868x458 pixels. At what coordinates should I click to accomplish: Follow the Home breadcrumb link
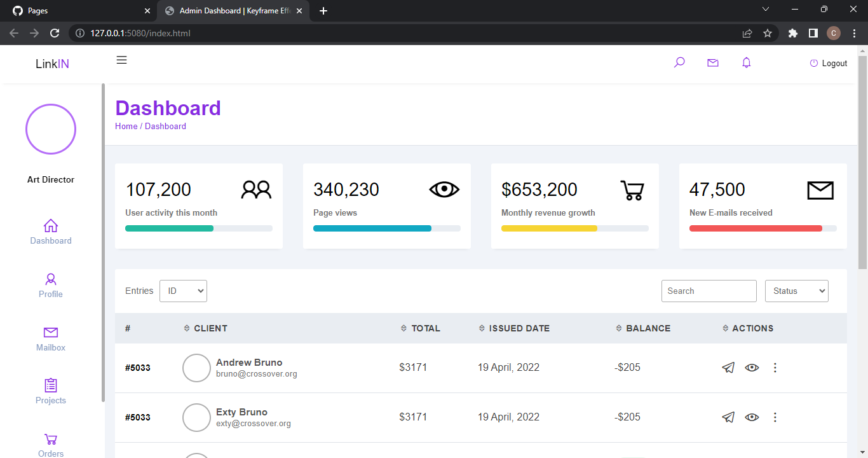tap(126, 126)
